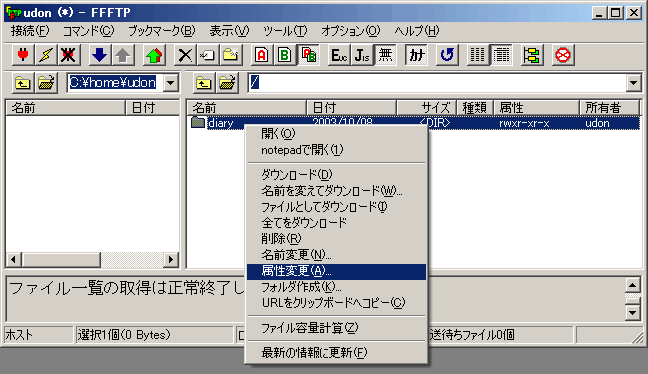The image size is (648, 374).
Task: Click the remote host path input field
Action: (437, 83)
